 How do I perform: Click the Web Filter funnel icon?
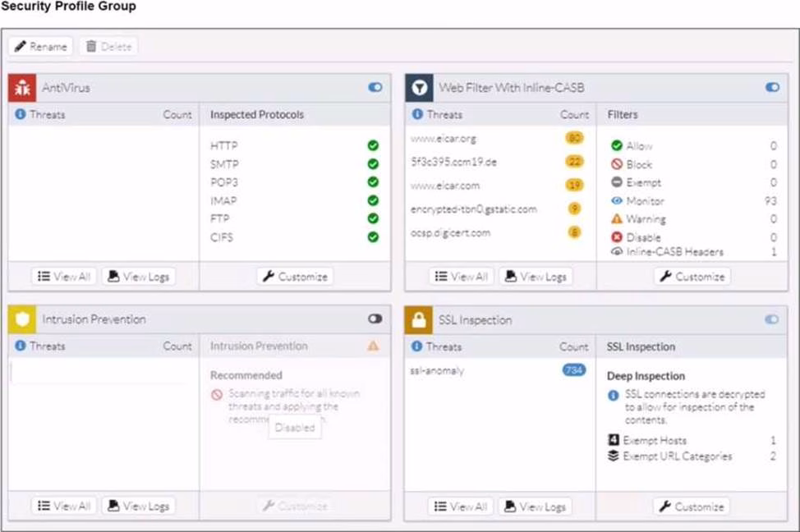pos(420,88)
